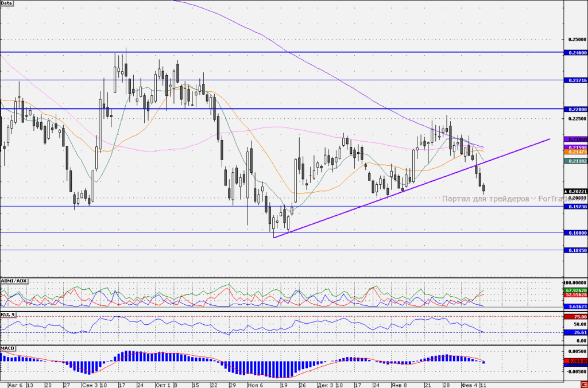Select the current price 0.20221 marker
Viewport: 588px width, 388px height.
click(575, 191)
